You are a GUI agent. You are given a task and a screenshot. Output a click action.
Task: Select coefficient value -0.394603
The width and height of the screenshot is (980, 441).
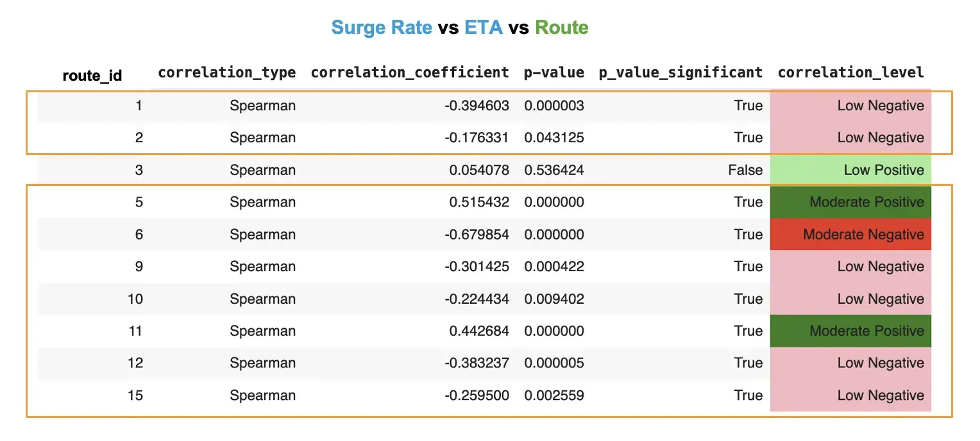coord(477,106)
